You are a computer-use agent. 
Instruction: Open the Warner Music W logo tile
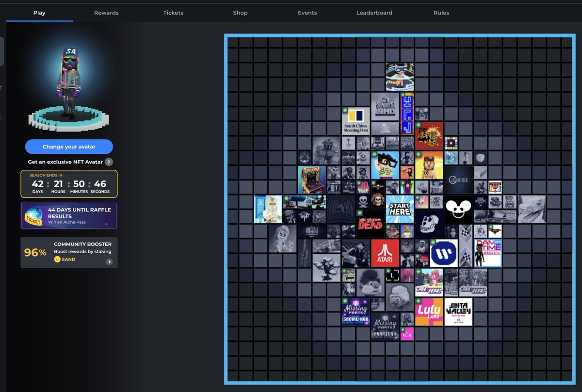[444, 253]
